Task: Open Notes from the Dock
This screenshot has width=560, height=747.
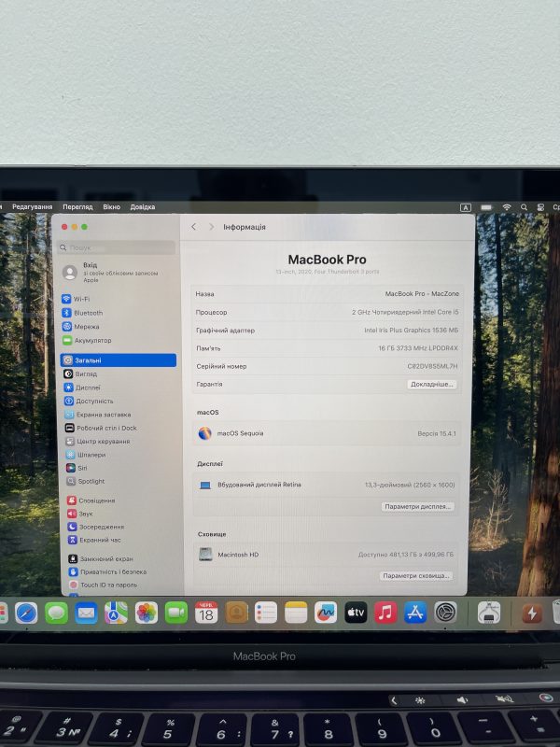Action: coord(296,613)
